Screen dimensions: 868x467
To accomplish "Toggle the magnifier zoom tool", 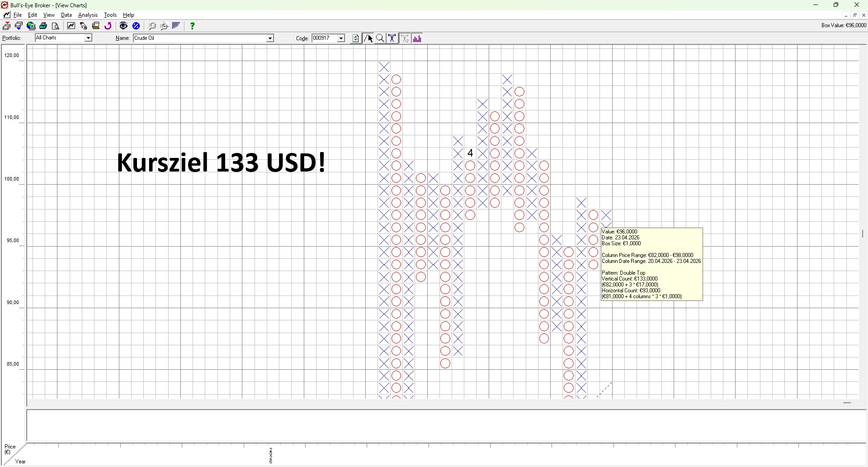I will [x=380, y=38].
